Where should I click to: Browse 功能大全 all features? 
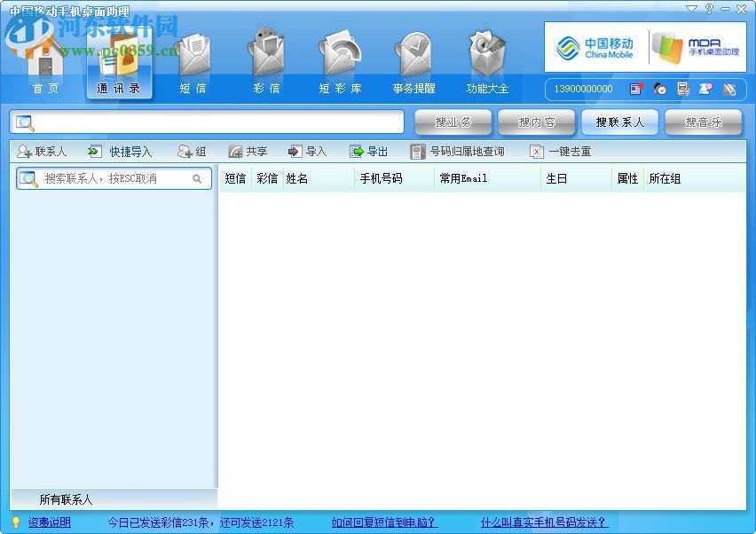tap(486, 59)
